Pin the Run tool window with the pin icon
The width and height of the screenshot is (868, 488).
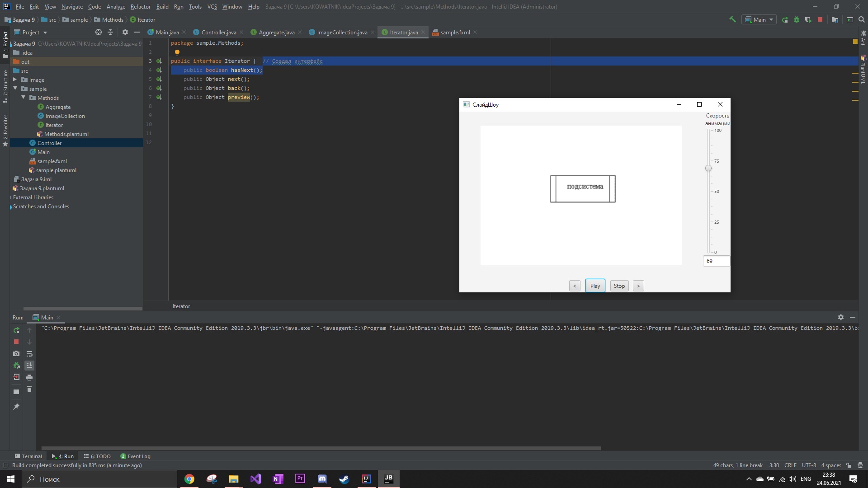click(17, 406)
